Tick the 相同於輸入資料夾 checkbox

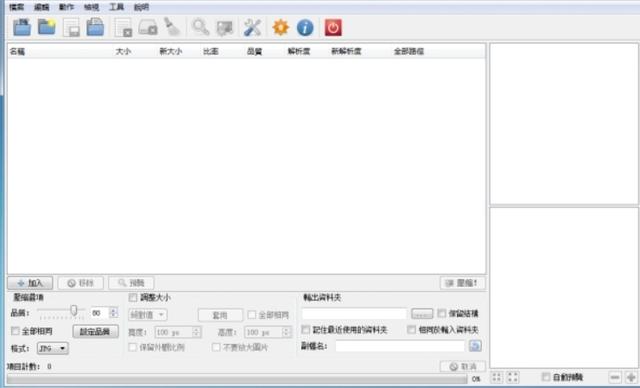tap(411, 329)
